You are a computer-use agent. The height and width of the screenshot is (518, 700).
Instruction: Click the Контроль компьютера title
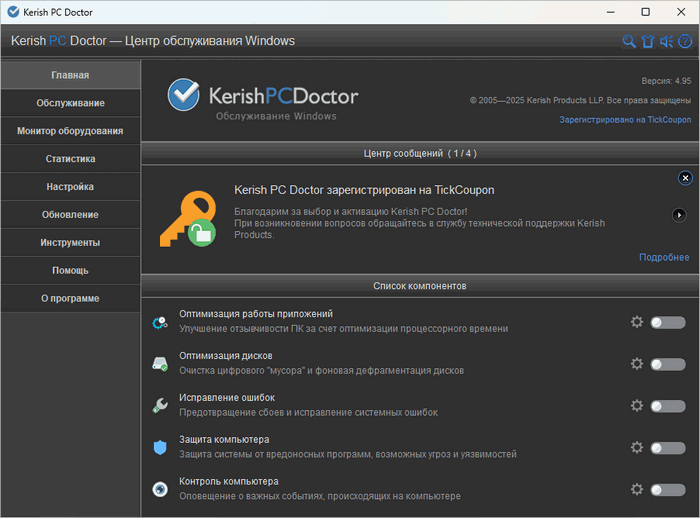click(x=229, y=481)
